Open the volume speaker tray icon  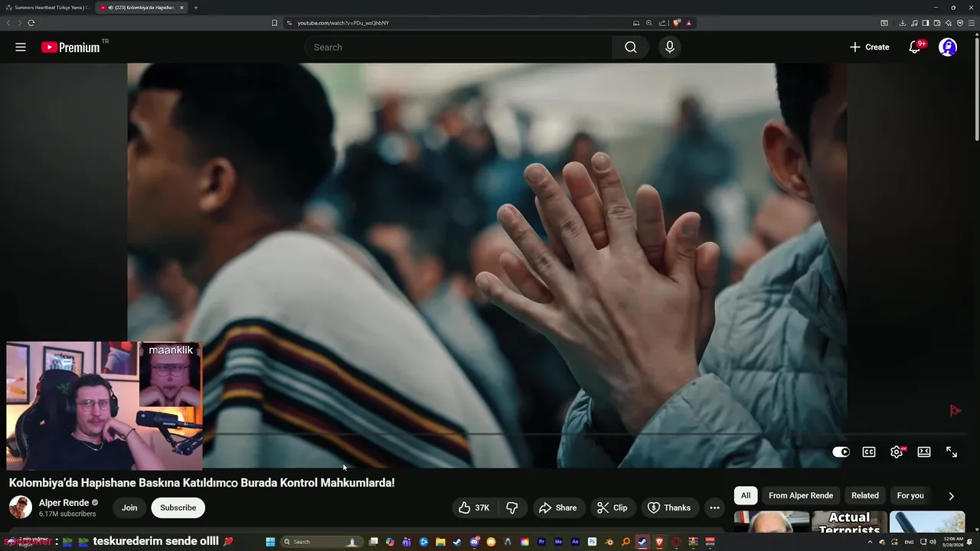[x=933, y=542]
